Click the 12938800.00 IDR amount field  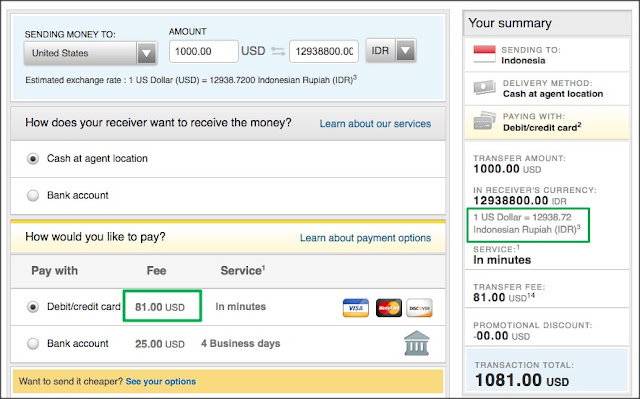[324, 51]
